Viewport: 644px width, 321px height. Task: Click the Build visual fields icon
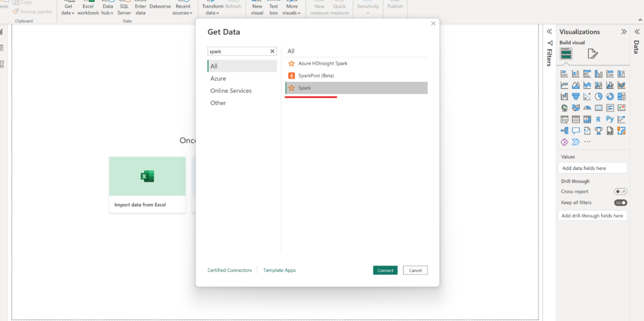[x=566, y=54]
